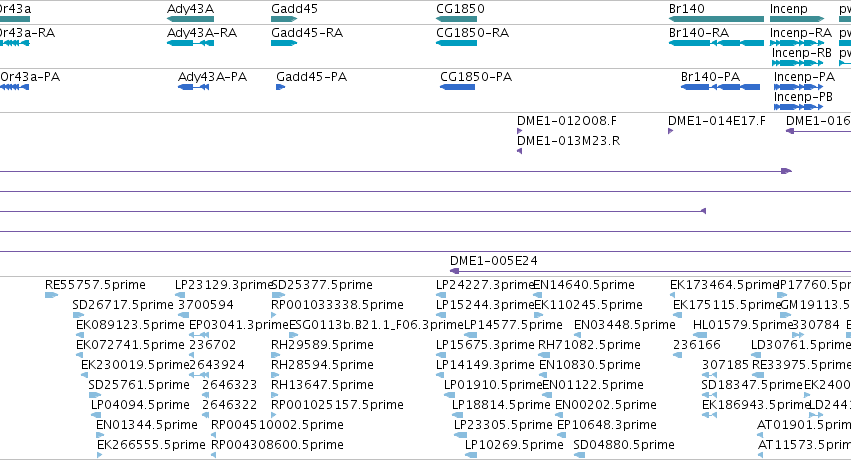Select the 236166 EST feature glyph
This screenshot has width=851, height=460.
tap(677, 355)
